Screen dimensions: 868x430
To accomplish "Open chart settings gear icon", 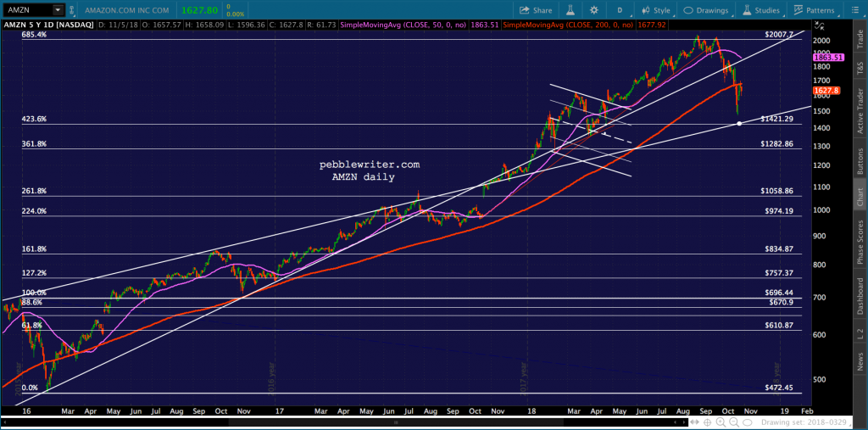I will point(594,10).
